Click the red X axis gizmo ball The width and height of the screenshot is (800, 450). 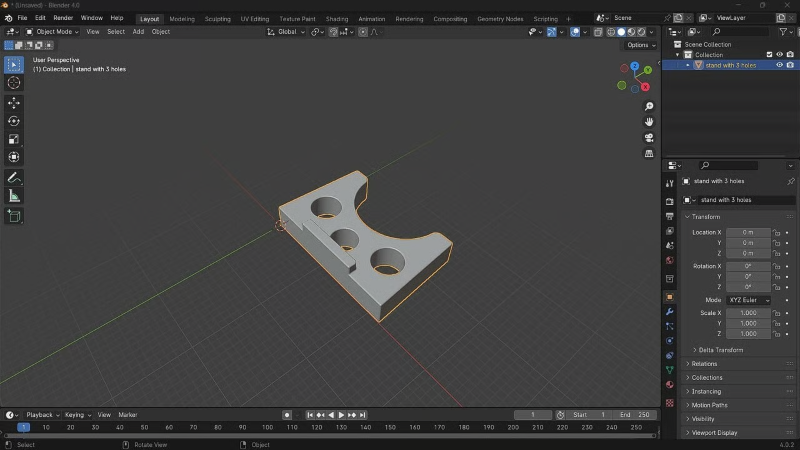pos(645,87)
